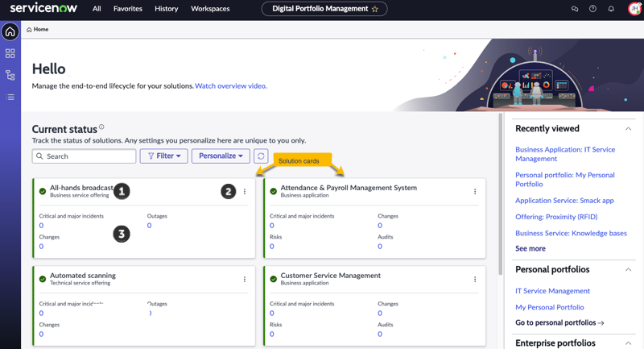Click All-hands broadcast Changes count

pyautogui.click(x=41, y=247)
